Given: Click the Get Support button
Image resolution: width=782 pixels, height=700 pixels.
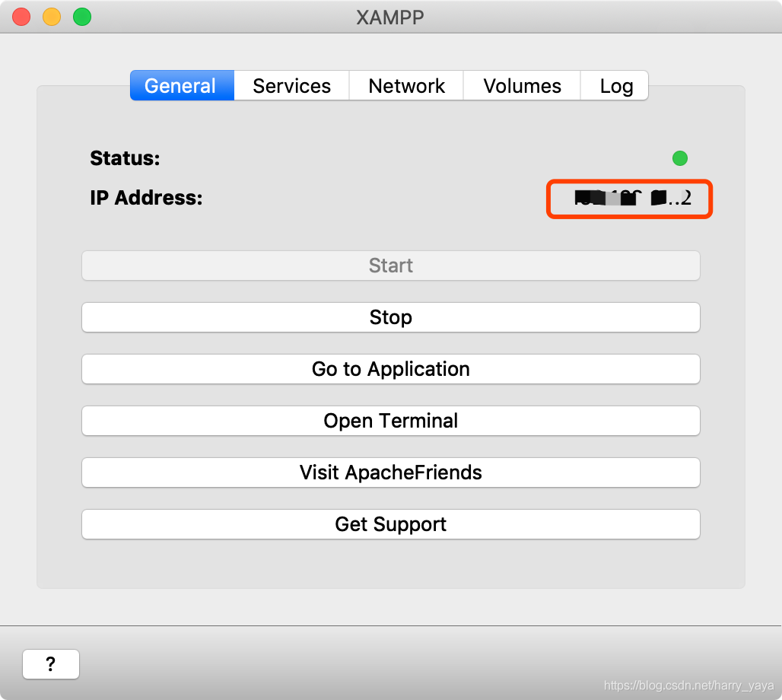Looking at the screenshot, I should click(391, 524).
